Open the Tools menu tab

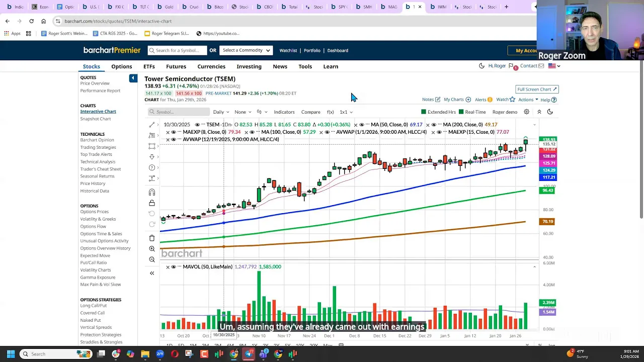coord(305,66)
